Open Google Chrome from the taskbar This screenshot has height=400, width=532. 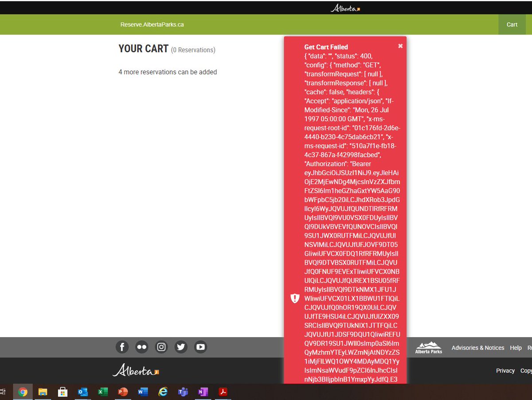tap(23, 392)
